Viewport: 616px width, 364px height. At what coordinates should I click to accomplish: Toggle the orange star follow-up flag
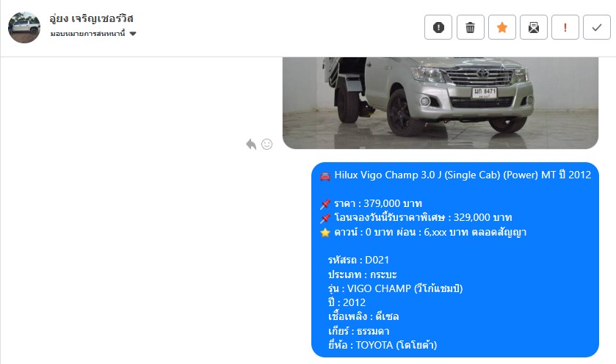502,27
